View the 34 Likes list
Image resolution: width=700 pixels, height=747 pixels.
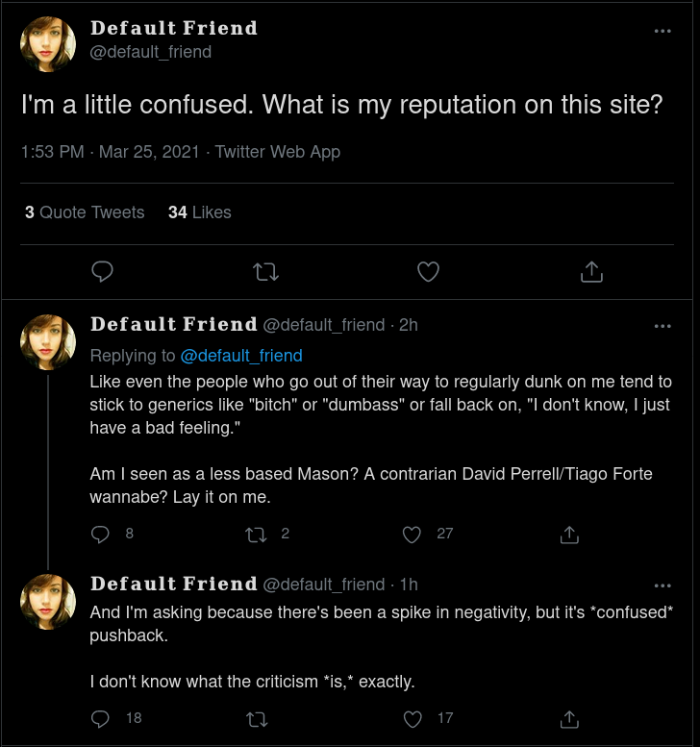pos(199,212)
